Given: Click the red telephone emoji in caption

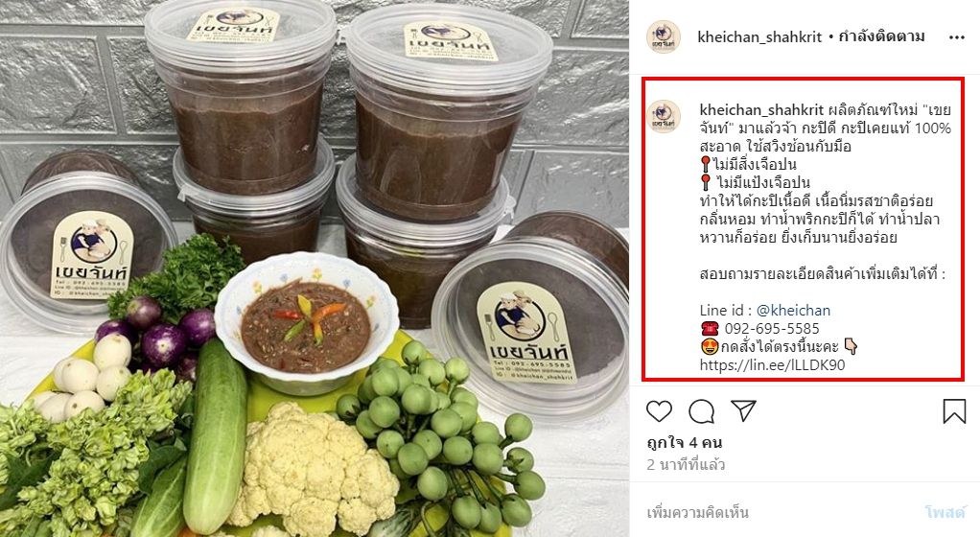Looking at the screenshot, I should pyautogui.click(x=710, y=328).
